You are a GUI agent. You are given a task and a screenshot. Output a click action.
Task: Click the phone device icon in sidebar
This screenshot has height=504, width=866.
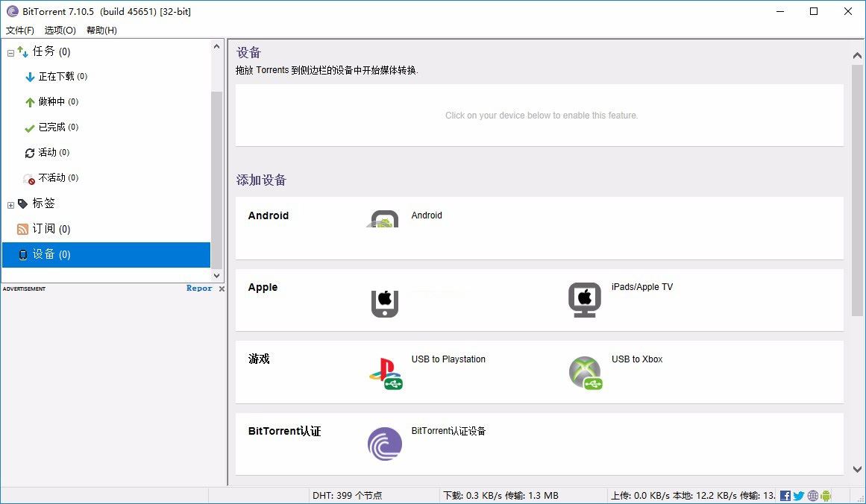22,254
